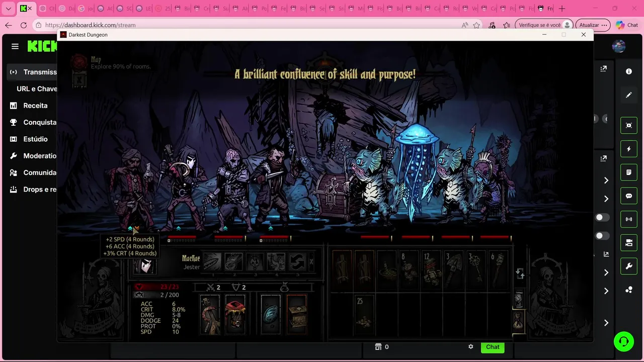Switch to the map tab in game

coord(519,300)
